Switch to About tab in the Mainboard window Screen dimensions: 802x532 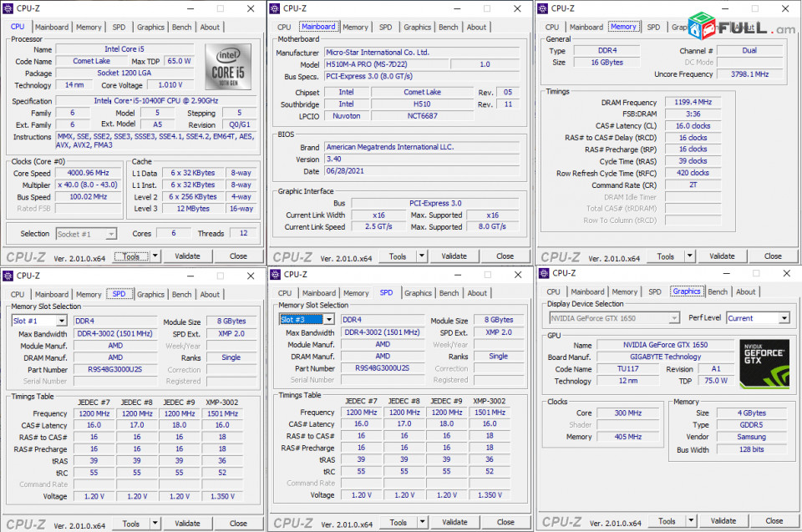[476, 27]
